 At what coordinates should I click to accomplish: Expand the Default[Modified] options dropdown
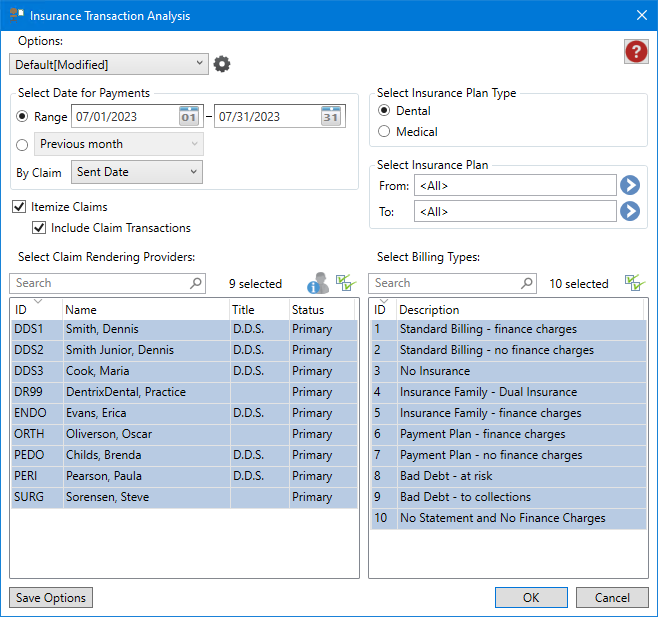[x=108, y=64]
